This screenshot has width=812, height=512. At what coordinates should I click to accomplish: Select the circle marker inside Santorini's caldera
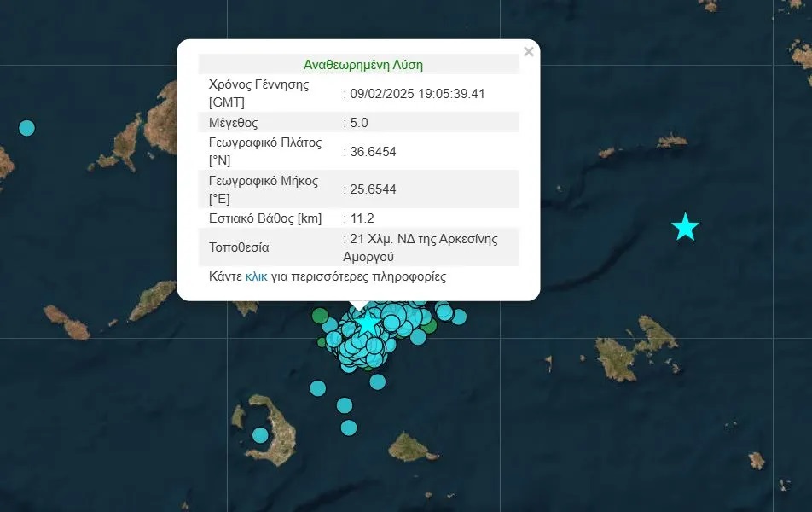(260, 435)
